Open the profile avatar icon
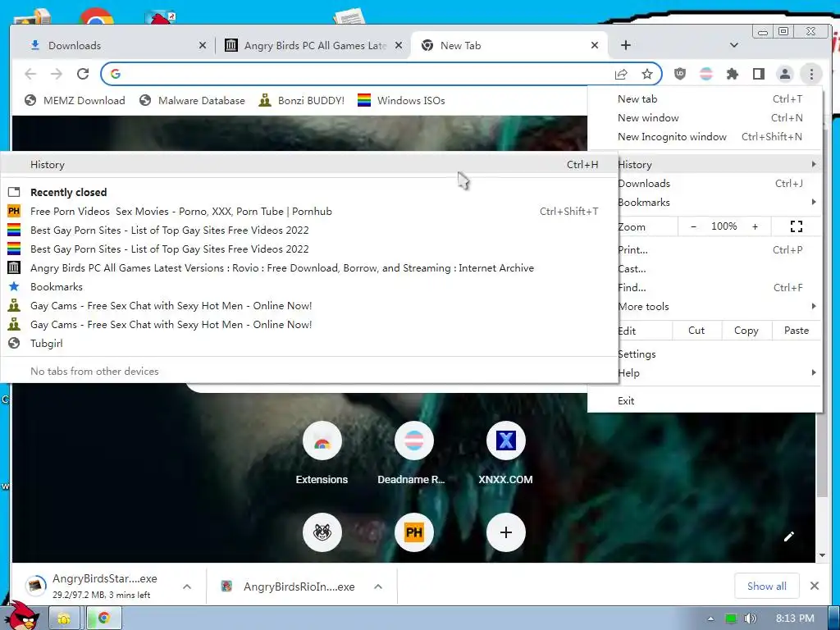This screenshot has height=630, width=840. click(x=785, y=74)
